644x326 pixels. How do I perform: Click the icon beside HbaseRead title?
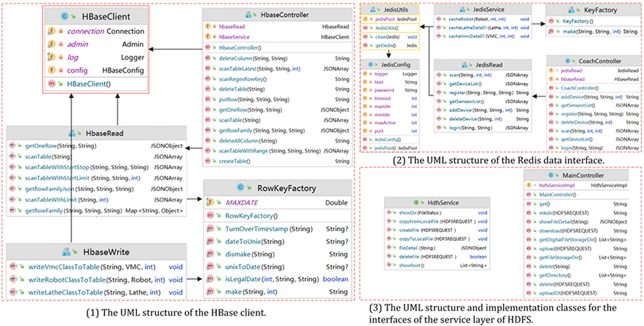point(72,133)
